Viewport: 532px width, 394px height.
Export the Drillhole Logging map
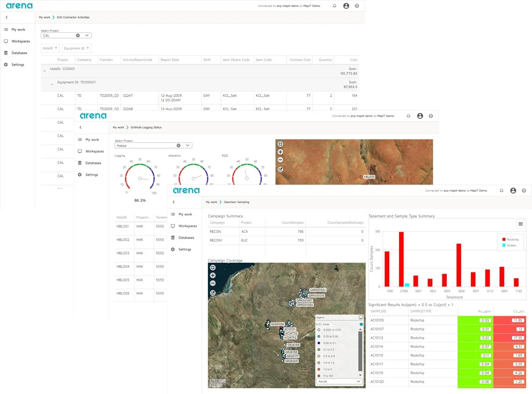280,169
